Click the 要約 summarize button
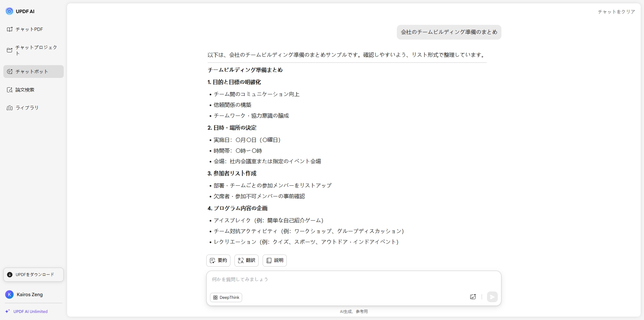 218,261
